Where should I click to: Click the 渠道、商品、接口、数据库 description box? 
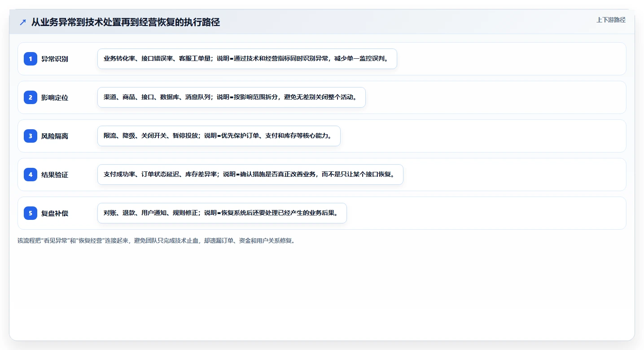coord(232,97)
